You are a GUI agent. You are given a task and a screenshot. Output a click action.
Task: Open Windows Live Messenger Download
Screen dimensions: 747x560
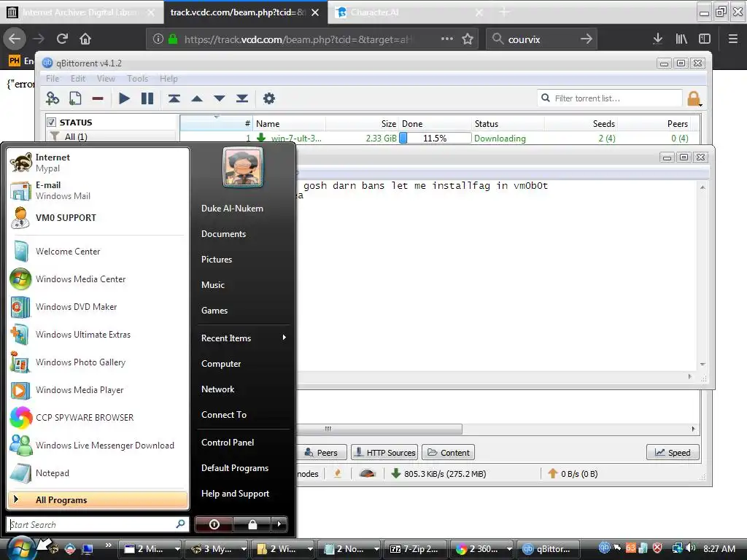(x=97, y=446)
